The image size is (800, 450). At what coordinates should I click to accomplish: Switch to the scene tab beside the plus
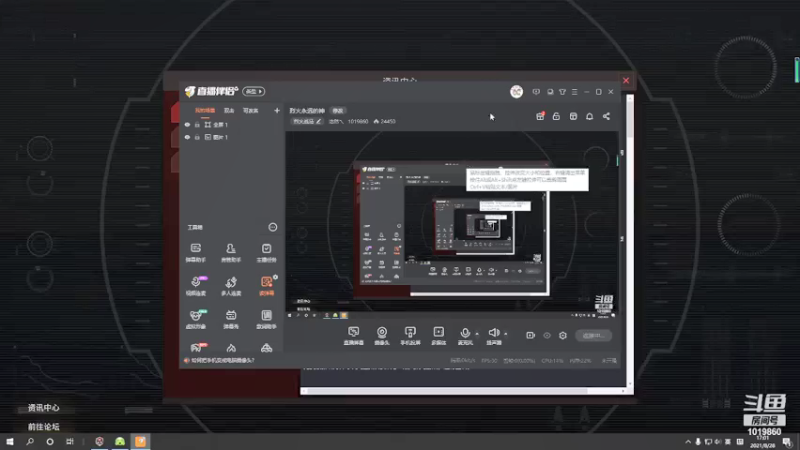(x=251, y=110)
